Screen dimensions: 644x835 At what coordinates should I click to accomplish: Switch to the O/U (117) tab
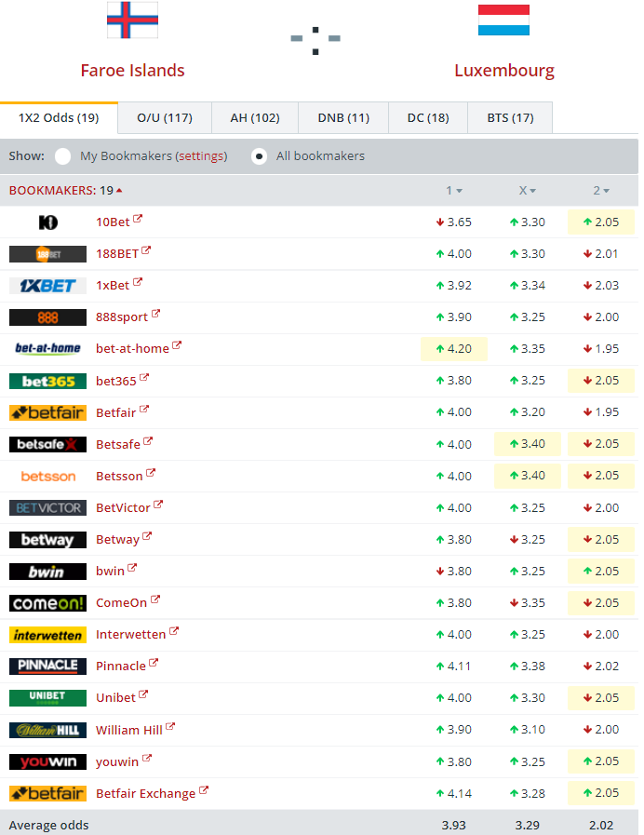[165, 118]
